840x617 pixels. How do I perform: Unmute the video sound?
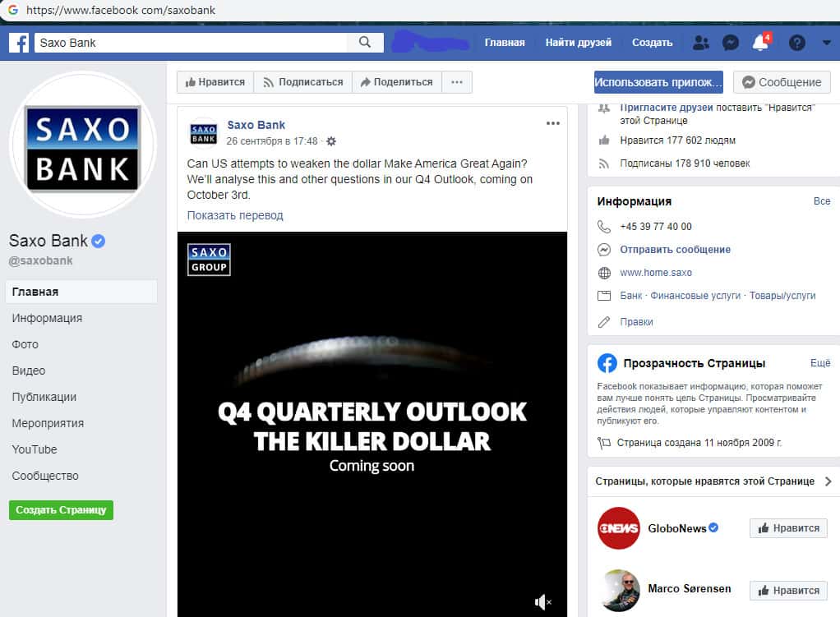pos(542,603)
